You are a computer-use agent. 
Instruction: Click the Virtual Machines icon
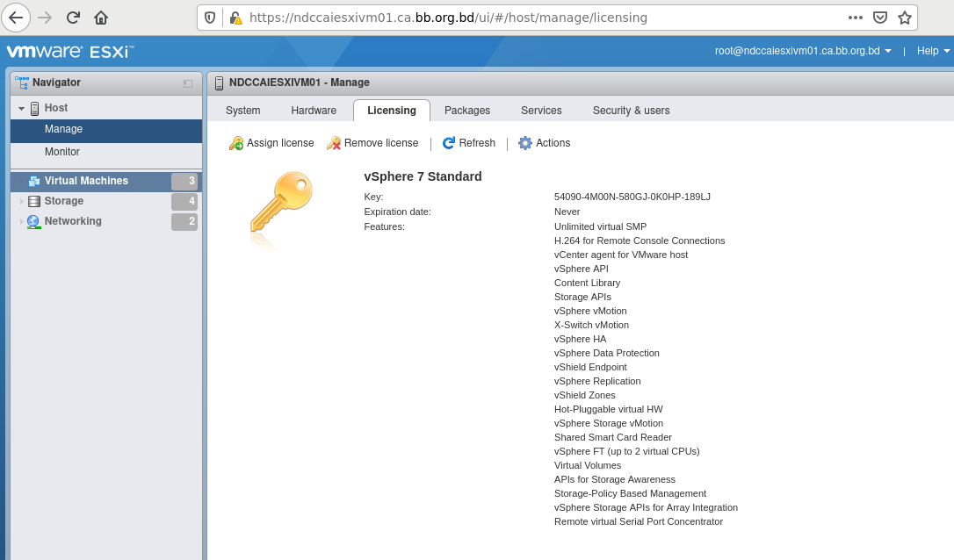(34, 181)
